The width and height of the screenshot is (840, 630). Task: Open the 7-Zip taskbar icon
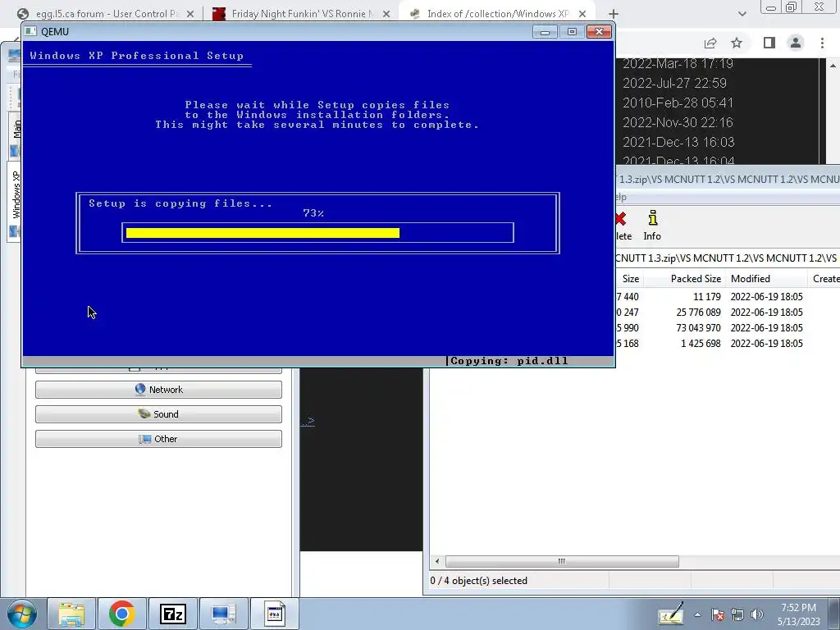point(172,614)
